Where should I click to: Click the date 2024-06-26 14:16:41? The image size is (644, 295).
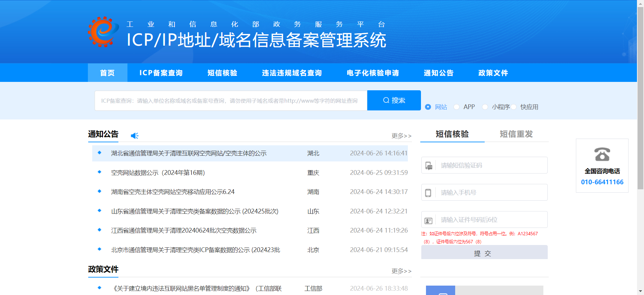tap(379, 153)
